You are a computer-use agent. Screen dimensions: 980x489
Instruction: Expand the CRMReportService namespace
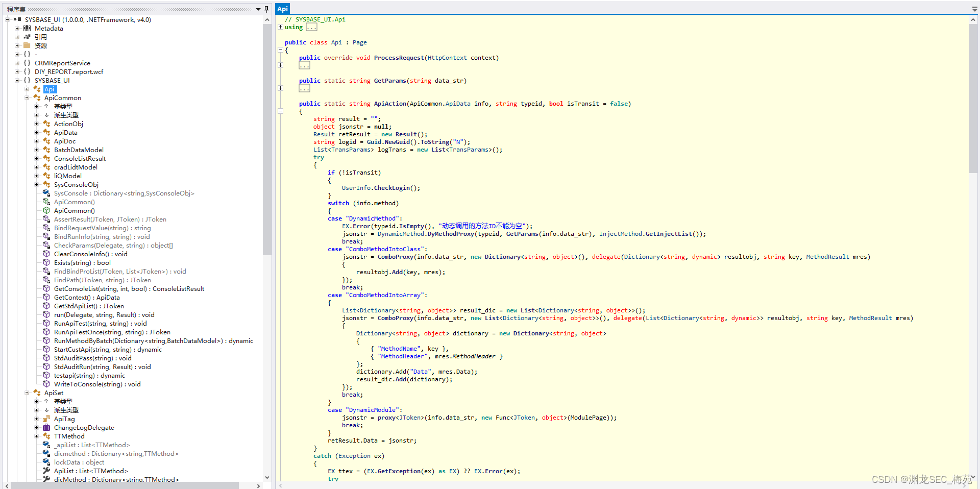(x=17, y=63)
